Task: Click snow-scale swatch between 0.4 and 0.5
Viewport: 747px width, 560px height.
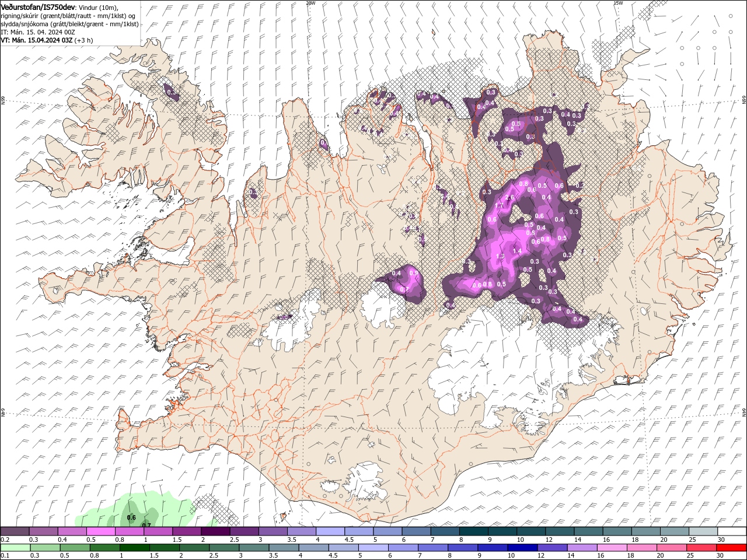Action: 72,531
